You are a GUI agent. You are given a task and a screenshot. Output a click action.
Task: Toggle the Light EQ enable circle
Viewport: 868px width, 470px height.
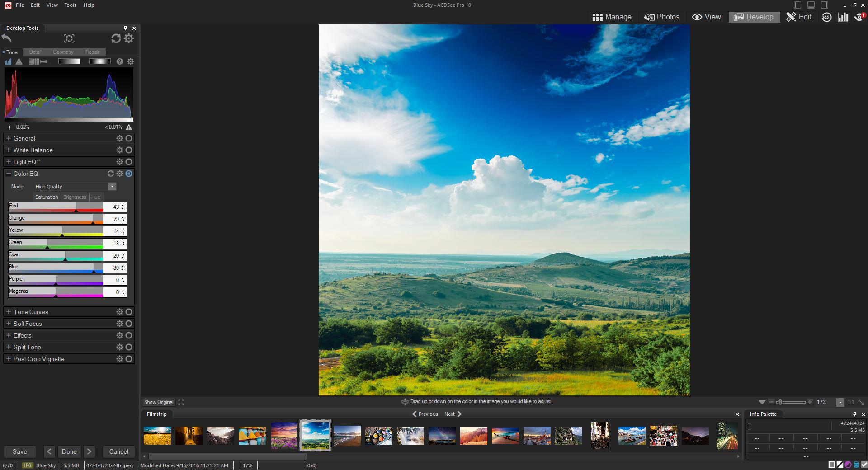pyautogui.click(x=129, y=162)
